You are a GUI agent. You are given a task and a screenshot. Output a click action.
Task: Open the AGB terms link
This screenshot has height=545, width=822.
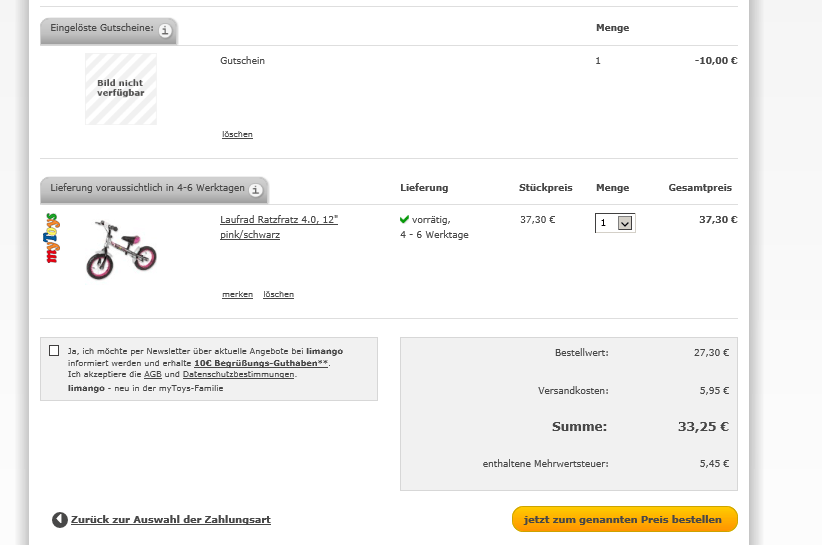153,374
